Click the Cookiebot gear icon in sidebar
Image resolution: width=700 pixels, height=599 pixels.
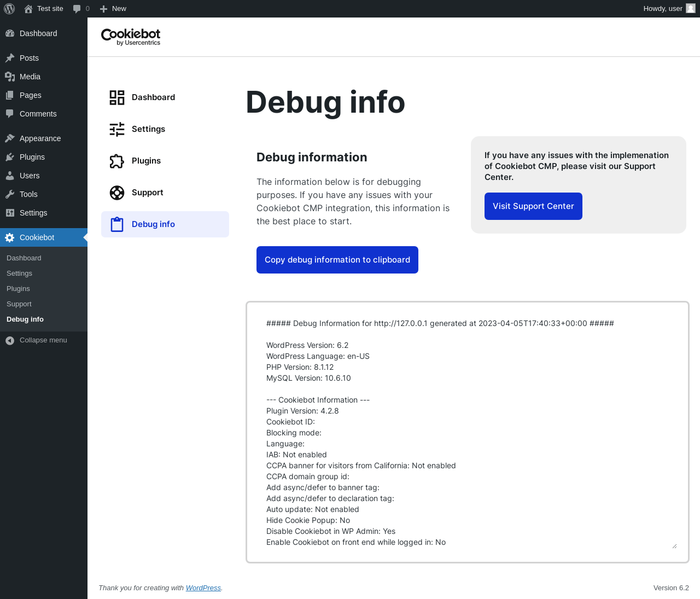(10, 237)
